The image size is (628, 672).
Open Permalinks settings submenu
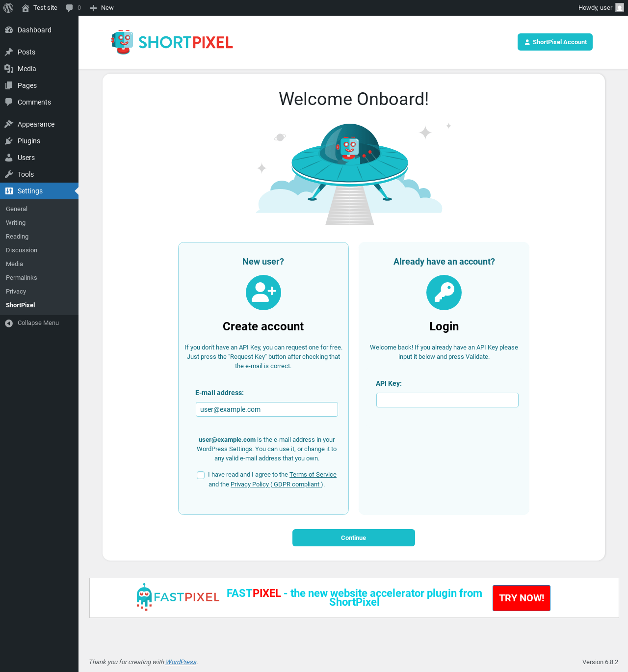click(x=22, y=278)
